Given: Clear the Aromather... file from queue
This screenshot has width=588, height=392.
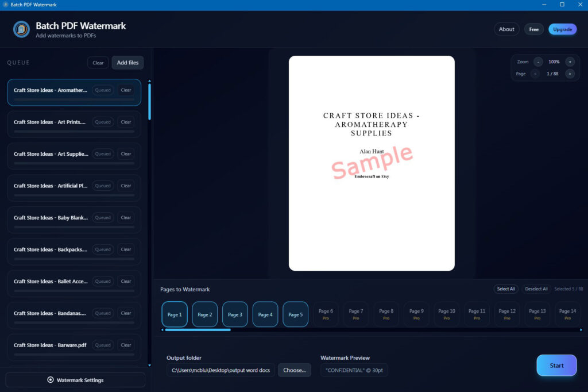Looking at the screenshot, I should click(x=126, y=90).
